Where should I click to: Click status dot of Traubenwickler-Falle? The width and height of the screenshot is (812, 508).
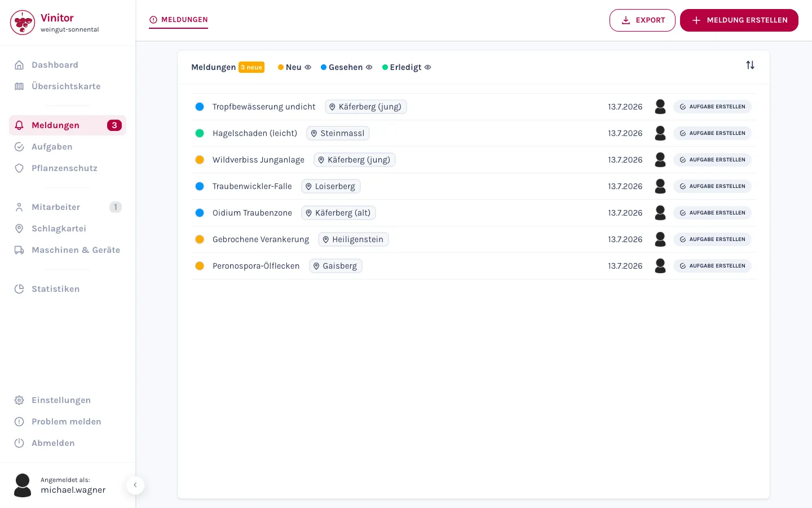pyautogui.click(x=200, y=186)
